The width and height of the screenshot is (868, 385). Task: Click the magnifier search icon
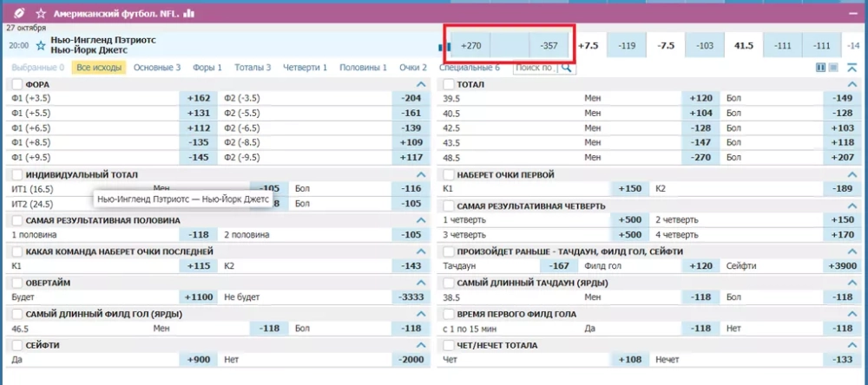click(x=566, y=67)
